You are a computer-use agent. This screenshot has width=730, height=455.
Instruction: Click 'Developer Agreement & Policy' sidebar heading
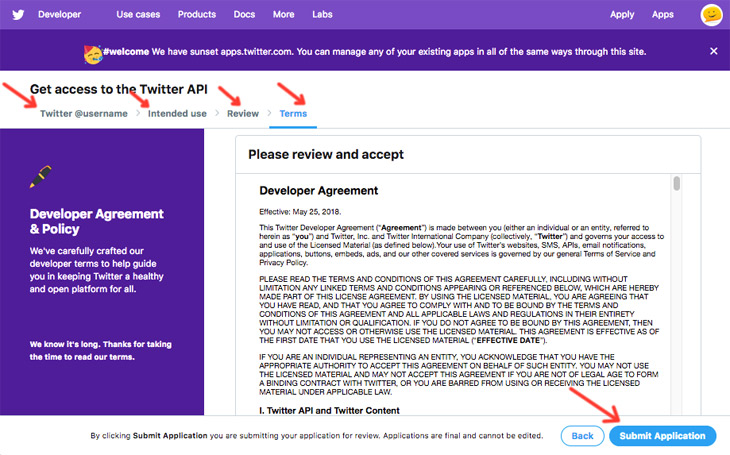(x=96, y=221)
